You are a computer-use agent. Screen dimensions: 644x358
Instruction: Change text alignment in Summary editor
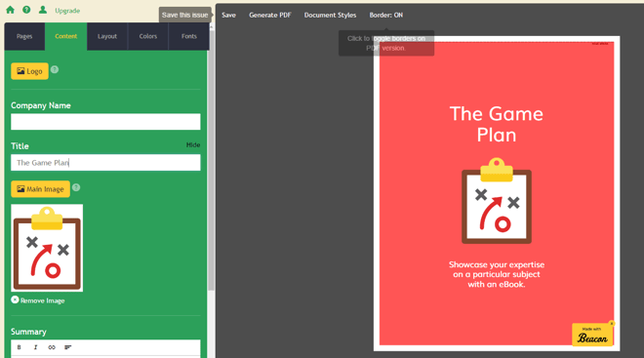67,347
